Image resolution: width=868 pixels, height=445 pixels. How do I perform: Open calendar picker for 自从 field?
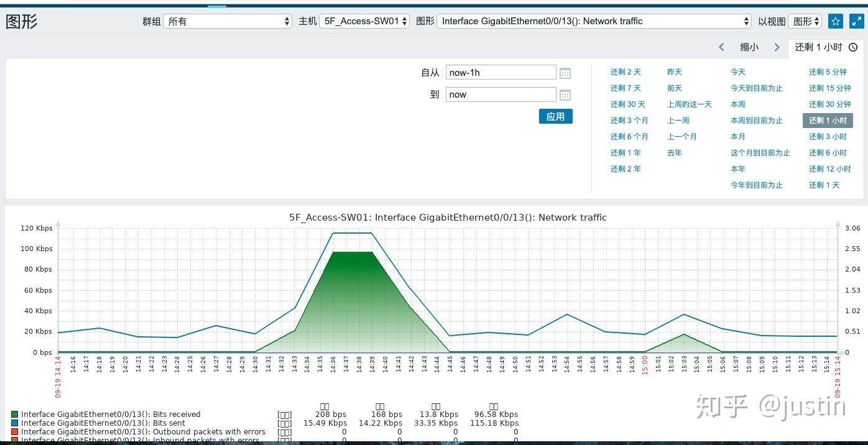click(x=565, y=73)
